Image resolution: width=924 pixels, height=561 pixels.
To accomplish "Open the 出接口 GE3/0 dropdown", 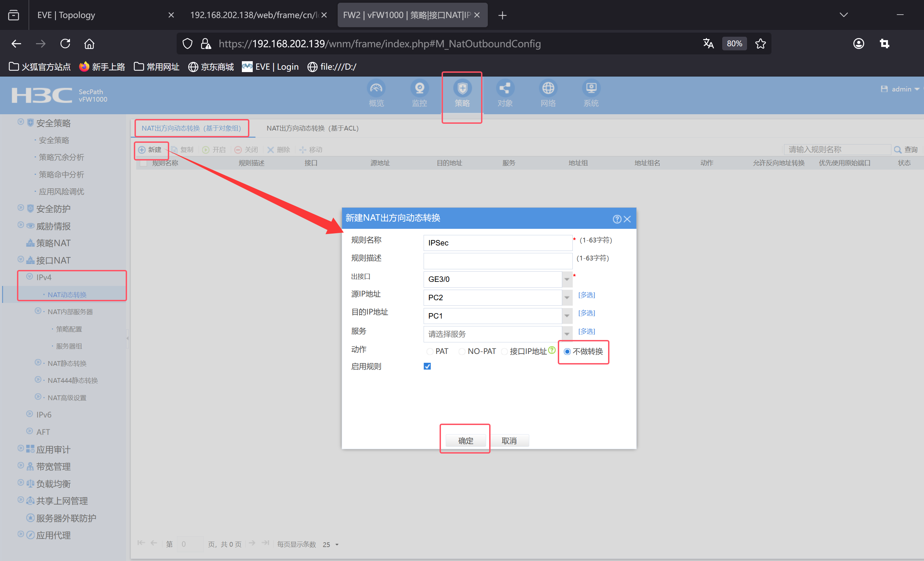I will pyautogui.click(x=567, y=279).
